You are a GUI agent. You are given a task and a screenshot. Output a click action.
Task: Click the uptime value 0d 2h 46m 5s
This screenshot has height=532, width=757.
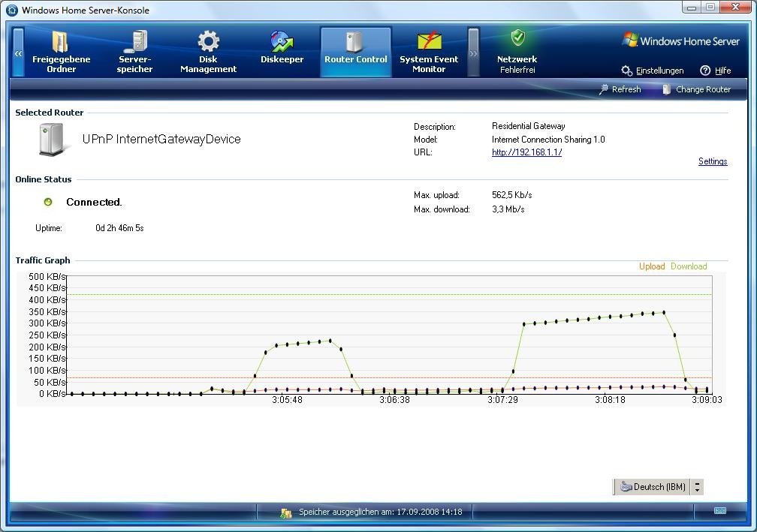click(119, 228)
